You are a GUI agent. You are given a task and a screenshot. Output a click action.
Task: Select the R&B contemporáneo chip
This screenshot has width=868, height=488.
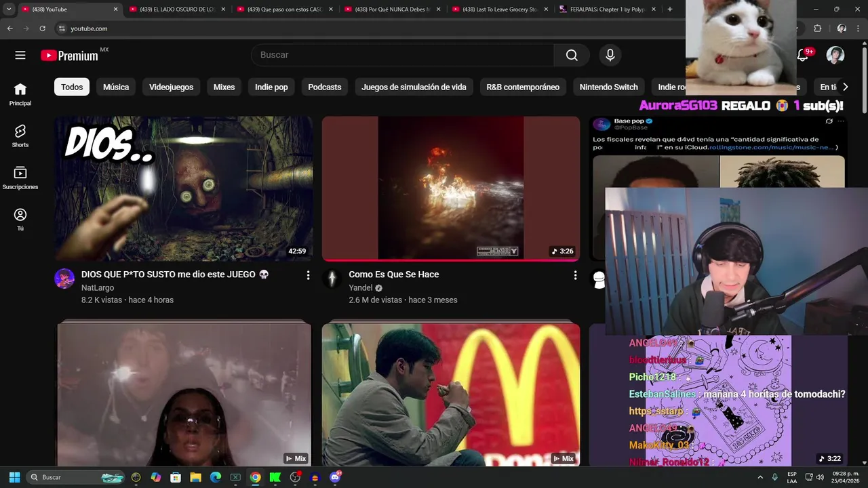(523, 87)
